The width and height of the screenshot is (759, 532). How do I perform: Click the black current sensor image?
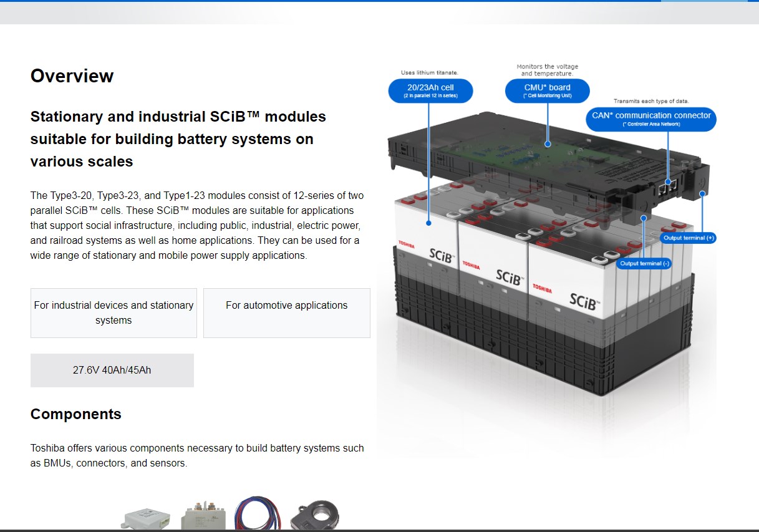[314, 515]
